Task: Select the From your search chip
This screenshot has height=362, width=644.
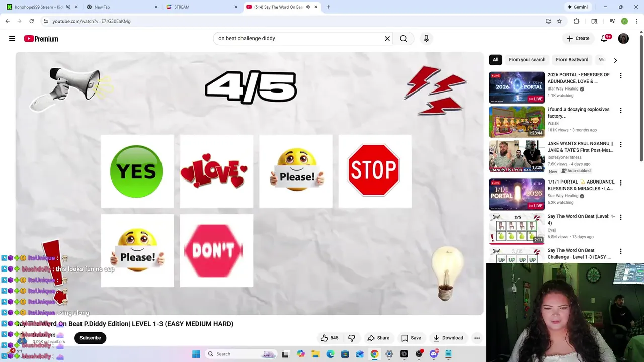Action: click(527, 60)
